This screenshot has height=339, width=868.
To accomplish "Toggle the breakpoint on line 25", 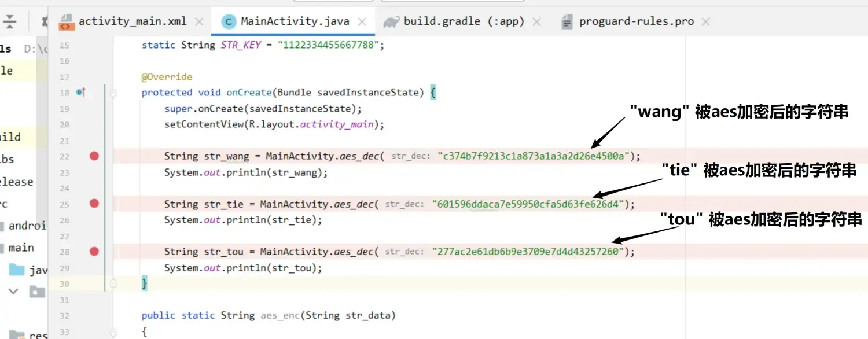I will tap(94, 204).
